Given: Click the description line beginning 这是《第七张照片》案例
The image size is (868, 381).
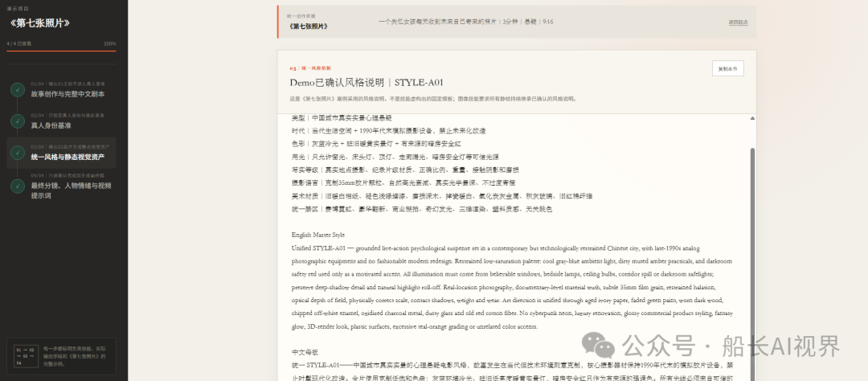Looking at the screenshot, I should (433, 99).
